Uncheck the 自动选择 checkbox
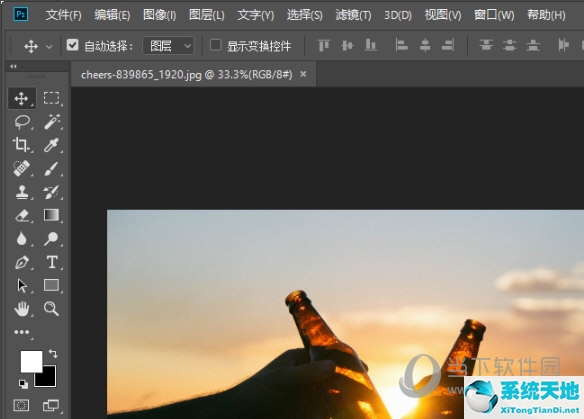Image resolution: width=584 pixels, height=419 pixels. tap(72, 45)
